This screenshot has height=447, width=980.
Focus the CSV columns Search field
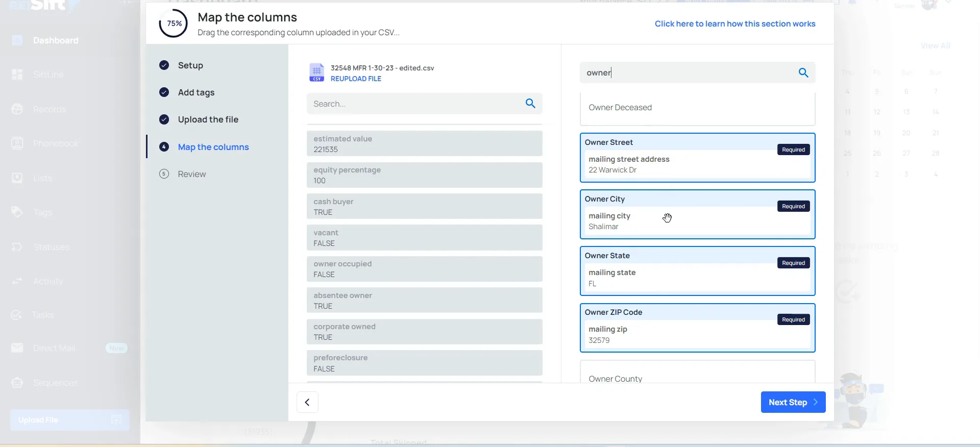(x=424, y=104)
